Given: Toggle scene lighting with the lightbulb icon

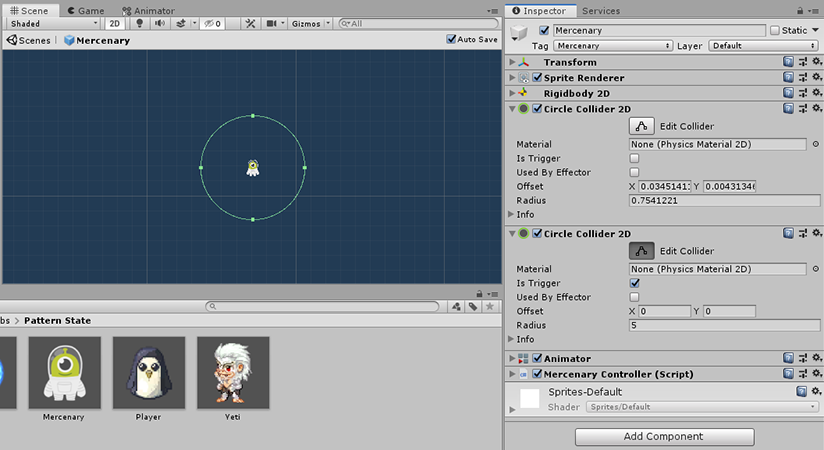Looking at the screenshot, I should [x=139, y=23].
